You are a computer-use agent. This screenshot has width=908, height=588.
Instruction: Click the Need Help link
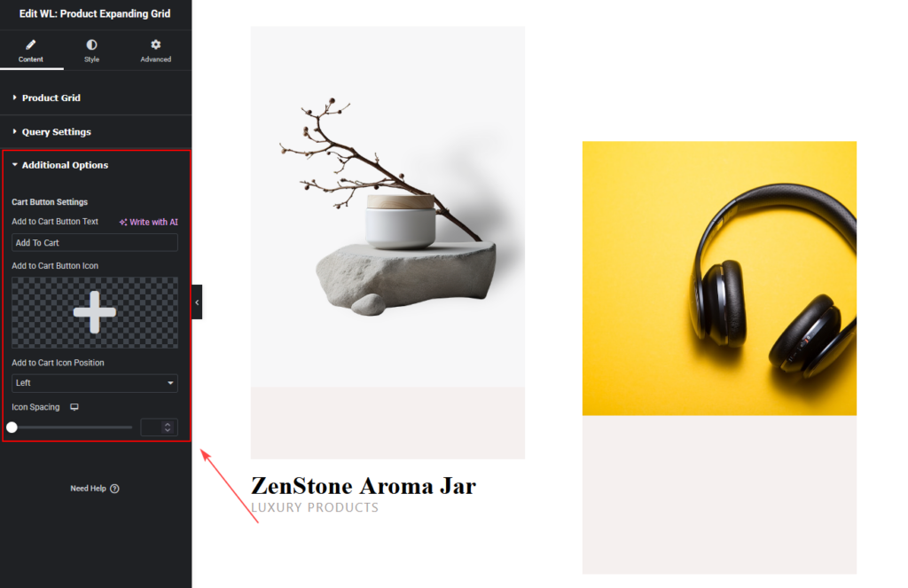(x=94, y=489)
